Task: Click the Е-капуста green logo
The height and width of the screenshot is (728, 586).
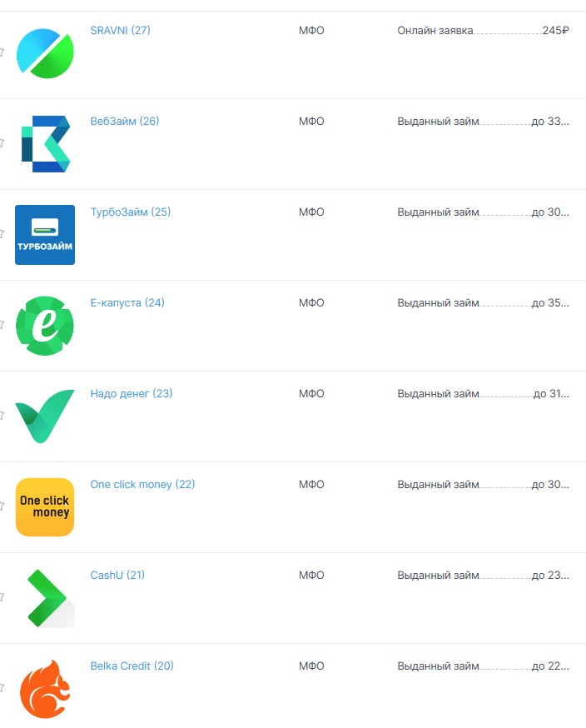Action: click(45, 326)
